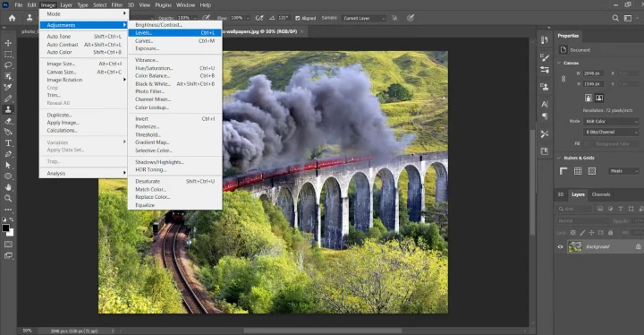This screenshot has width=644, height=335.
Task: Switch to the 3D tab
Action: [x=561, y=194]
